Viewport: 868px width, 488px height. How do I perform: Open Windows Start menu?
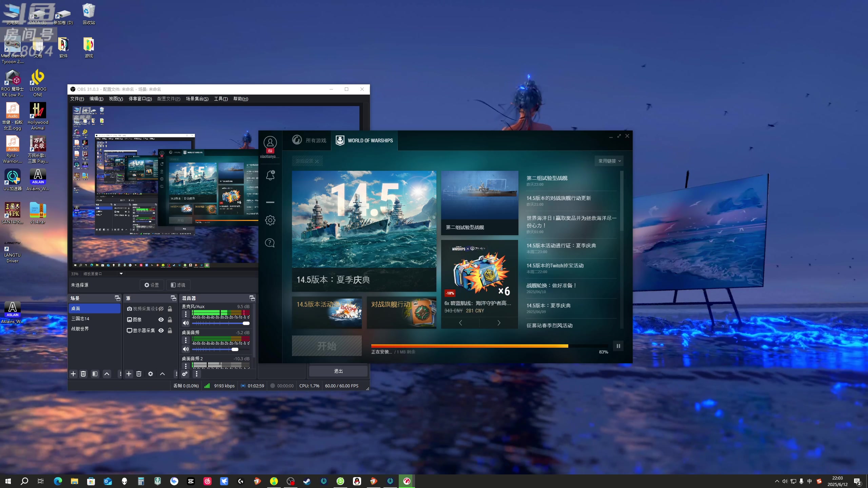(x=8, y=481)
